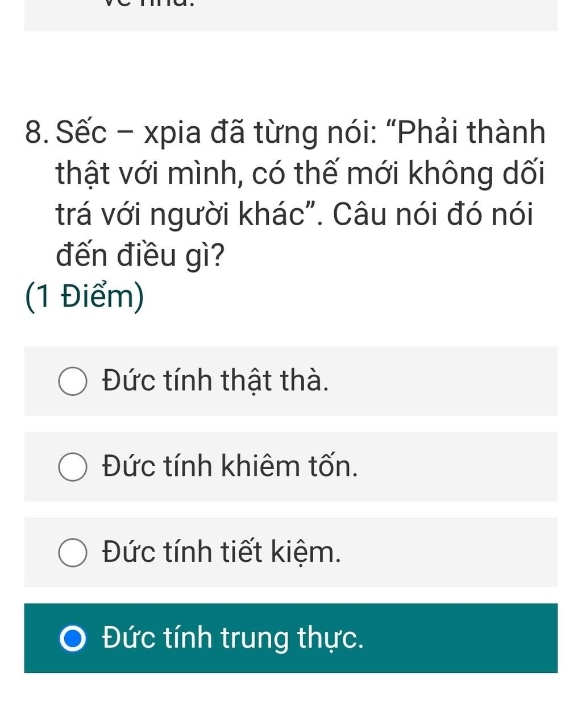582x728 pixels.
Task: Click the selected 'Đức tính trung thực' radio dot
Action: (73, 638)
